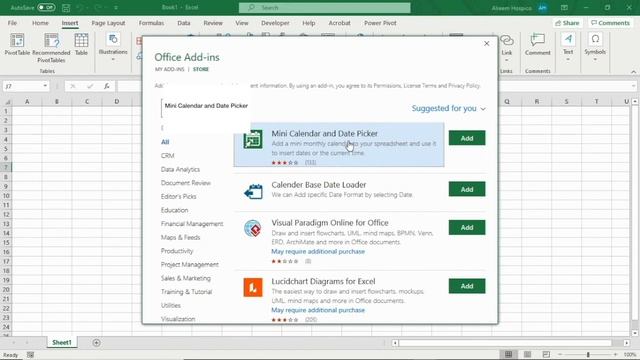Select the Education category
640x360 pixels.
pos(174,210)
